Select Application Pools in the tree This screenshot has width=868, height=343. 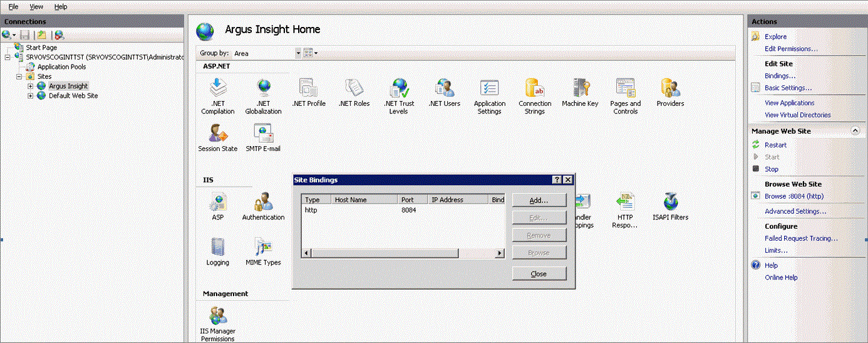click(62, 66)
